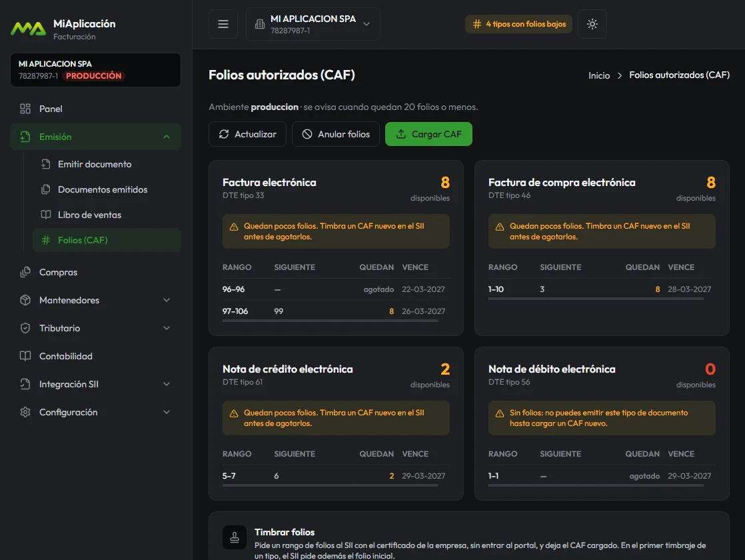745x560 pixels.
Task: Open Contabilidad in the sidebar
Action: point(95,356)
